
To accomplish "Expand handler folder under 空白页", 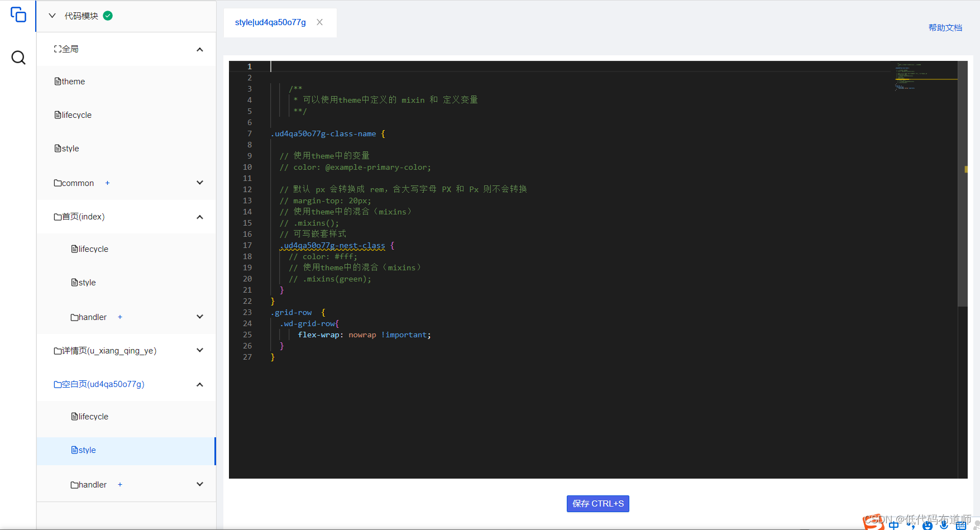I will click(200, 484).
